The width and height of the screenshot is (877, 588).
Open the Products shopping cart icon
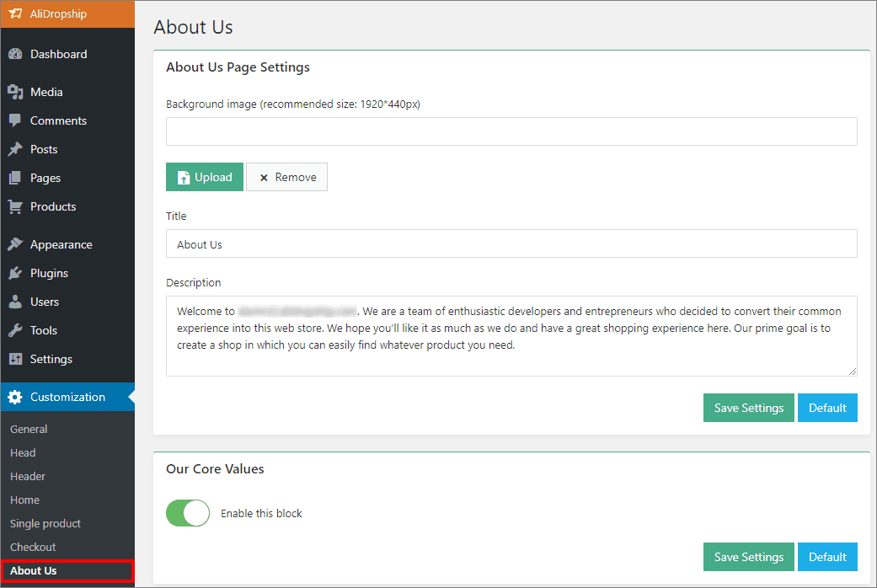(x=15, y=206)
